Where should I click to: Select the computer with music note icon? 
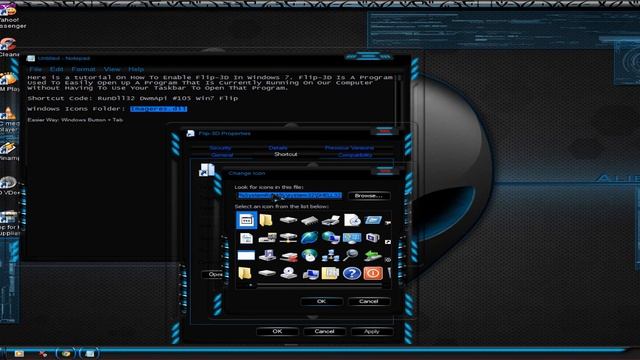point(267,256)
